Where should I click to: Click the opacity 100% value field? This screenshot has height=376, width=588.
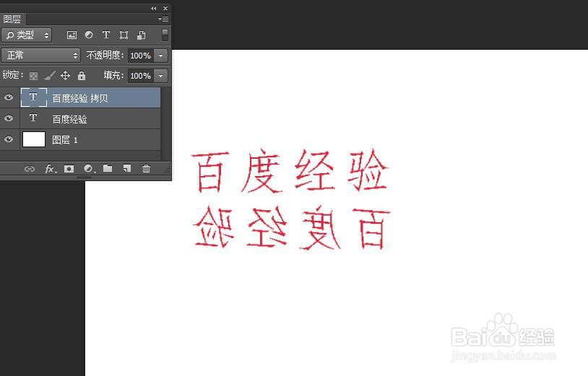141,56
